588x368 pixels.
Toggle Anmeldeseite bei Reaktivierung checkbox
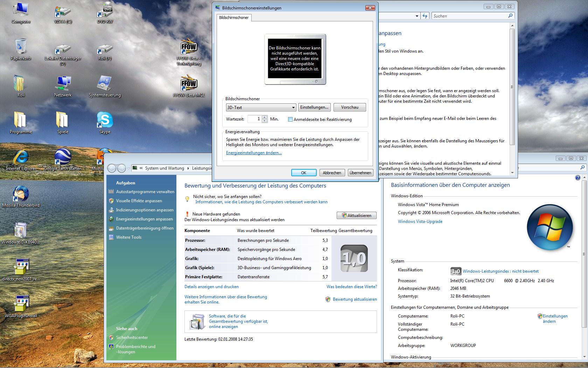click(290, 120)
